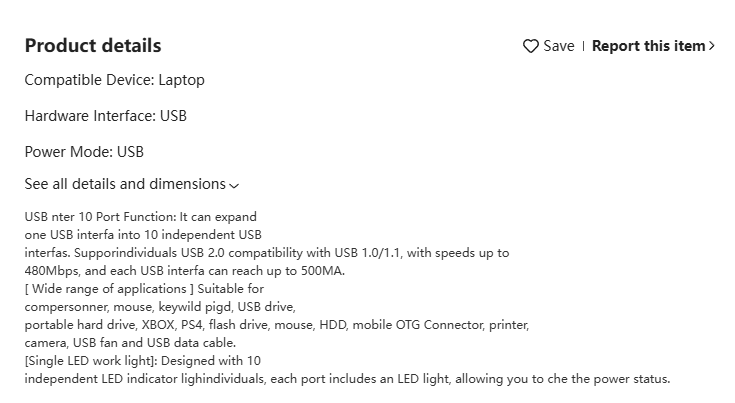Click the "Save" text label
The image size is (735, 403).
559,46
